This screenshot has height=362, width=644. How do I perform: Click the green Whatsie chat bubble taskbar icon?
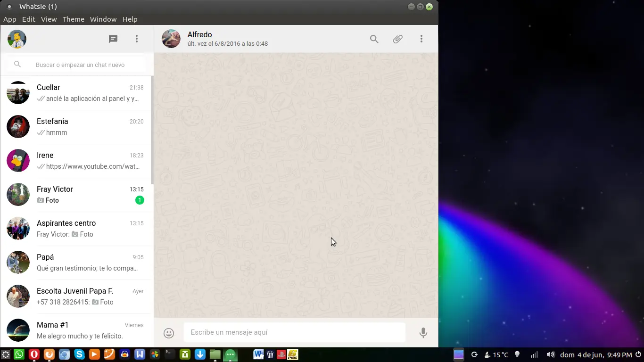[230, 354]
